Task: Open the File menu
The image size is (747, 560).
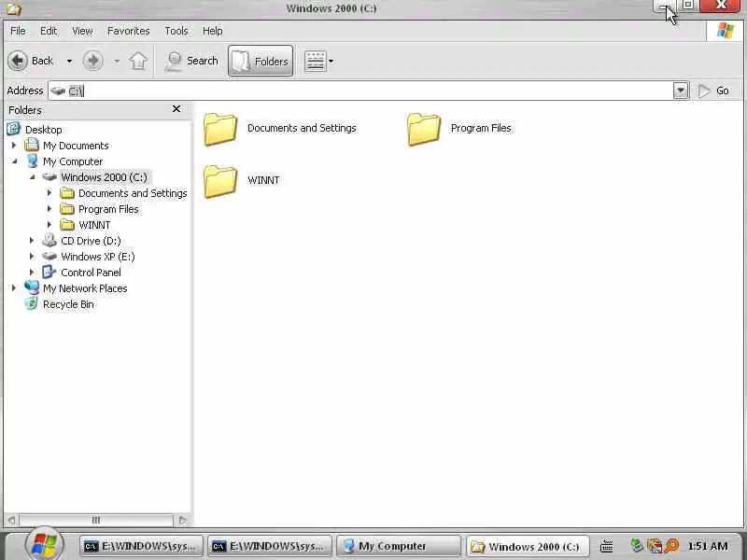Action: click(18, 31)
